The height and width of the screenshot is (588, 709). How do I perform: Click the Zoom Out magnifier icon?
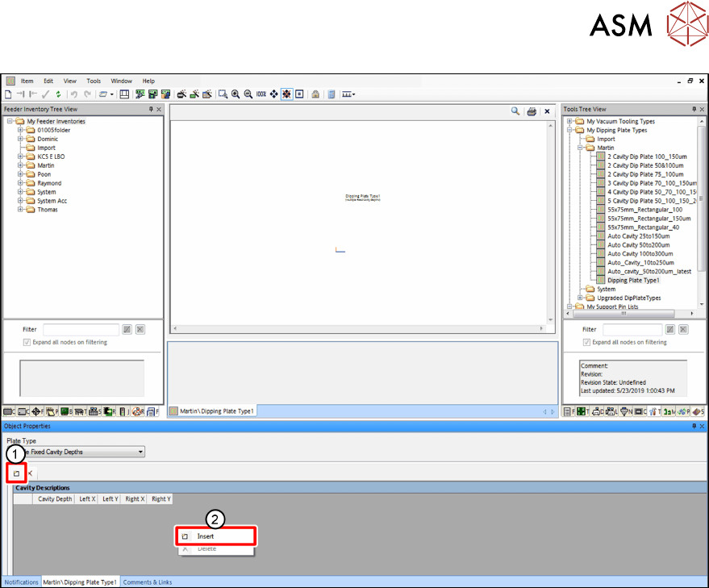(x=248, y=94)
